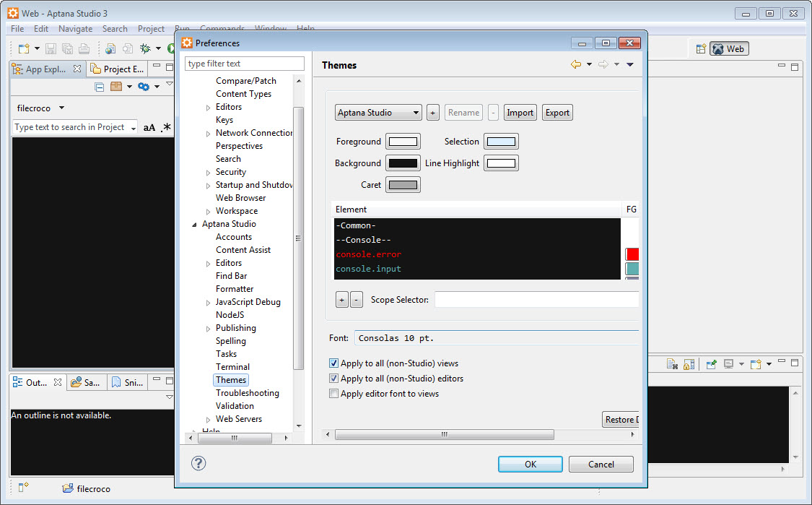Minimize the Outline panel

pos(157,380)
